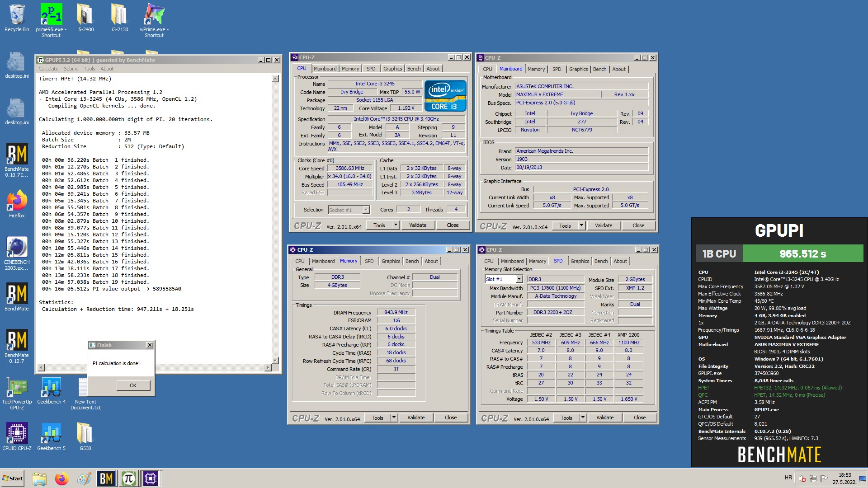Click the Intel Core i3 logo in CPU-Z
The image size is (868, 488).
point(445,96)
